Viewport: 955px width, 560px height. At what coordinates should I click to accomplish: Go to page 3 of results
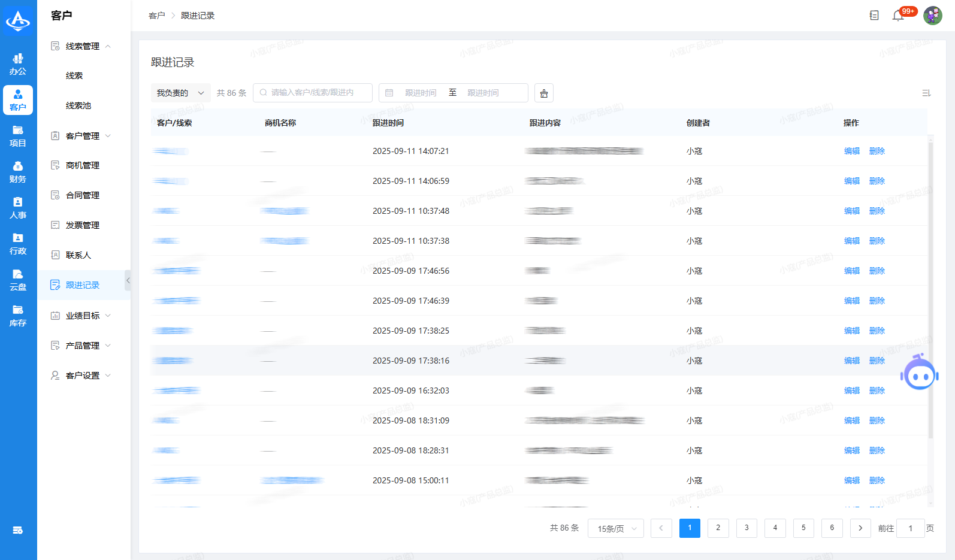747,528
